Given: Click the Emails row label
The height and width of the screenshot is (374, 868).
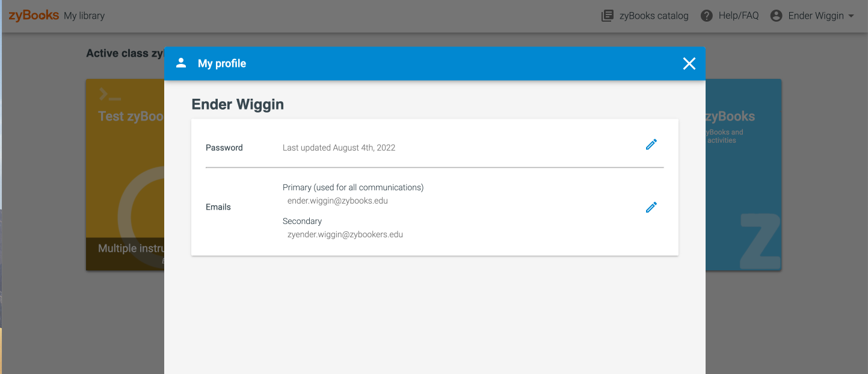Looking at the screenshot, I should (218, 207).
